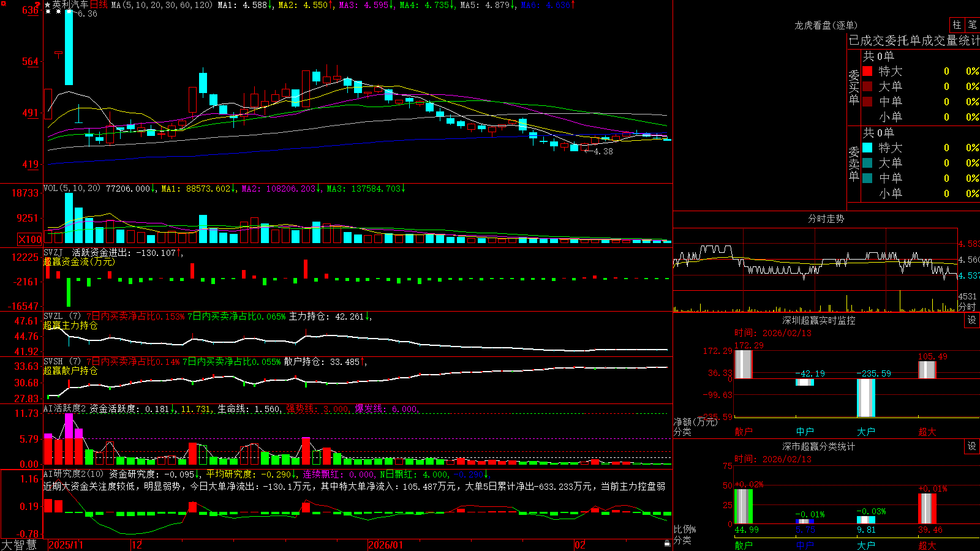The height and width of the screenshot is (551, 980).
Task: Click the 超赢资金流(万元) label
Action: click(79, 261)
